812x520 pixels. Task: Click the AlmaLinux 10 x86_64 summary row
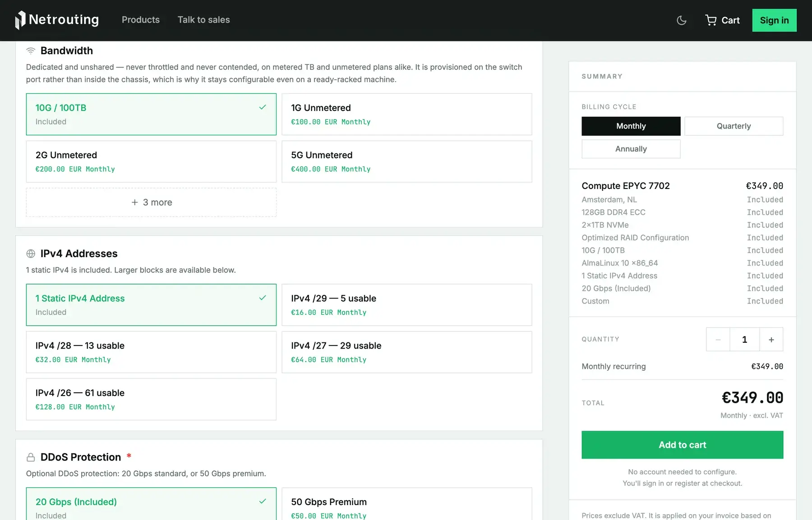[x=683, y=263]
